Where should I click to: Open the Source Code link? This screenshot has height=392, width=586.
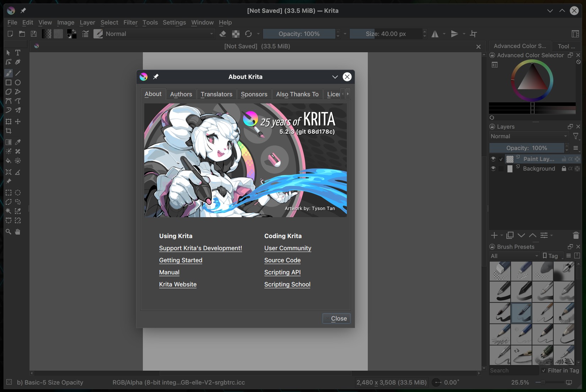pyautogui.click(x=283, y=260)
